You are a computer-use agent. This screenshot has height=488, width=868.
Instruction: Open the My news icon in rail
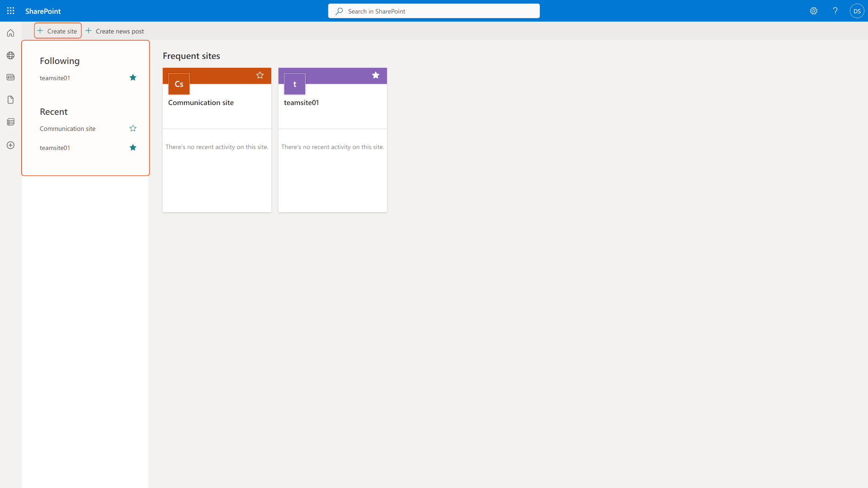[11, 77]
